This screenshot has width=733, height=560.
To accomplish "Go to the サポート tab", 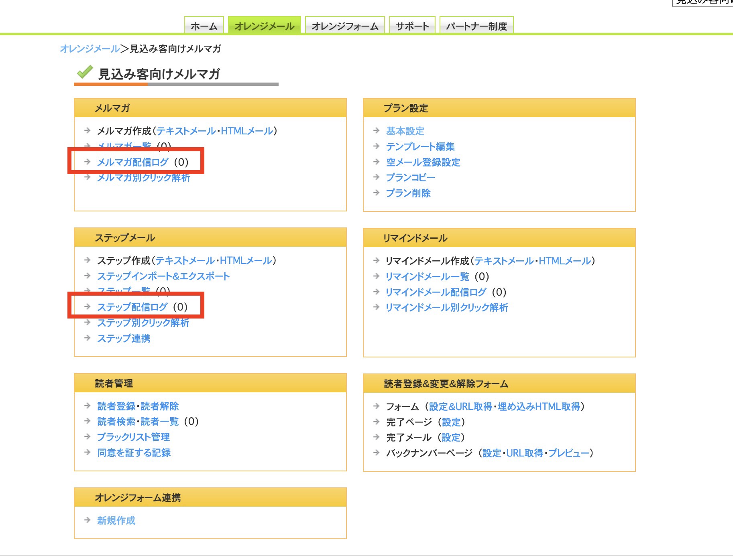I will [x=412, y=26].
